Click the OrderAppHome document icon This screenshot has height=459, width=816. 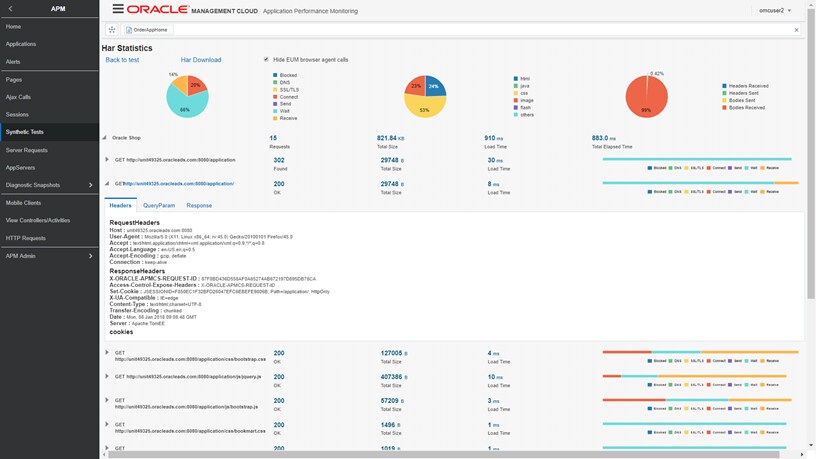tap(129, 30)
